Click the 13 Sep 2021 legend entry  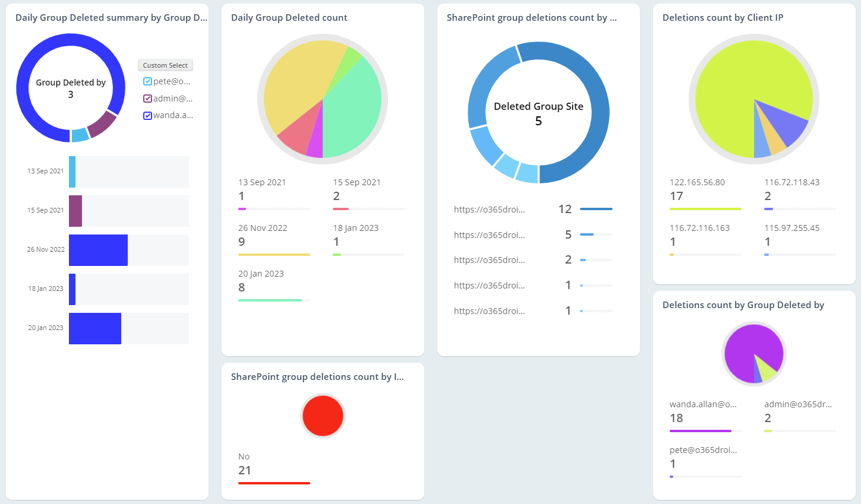click(x=262, y=182)
